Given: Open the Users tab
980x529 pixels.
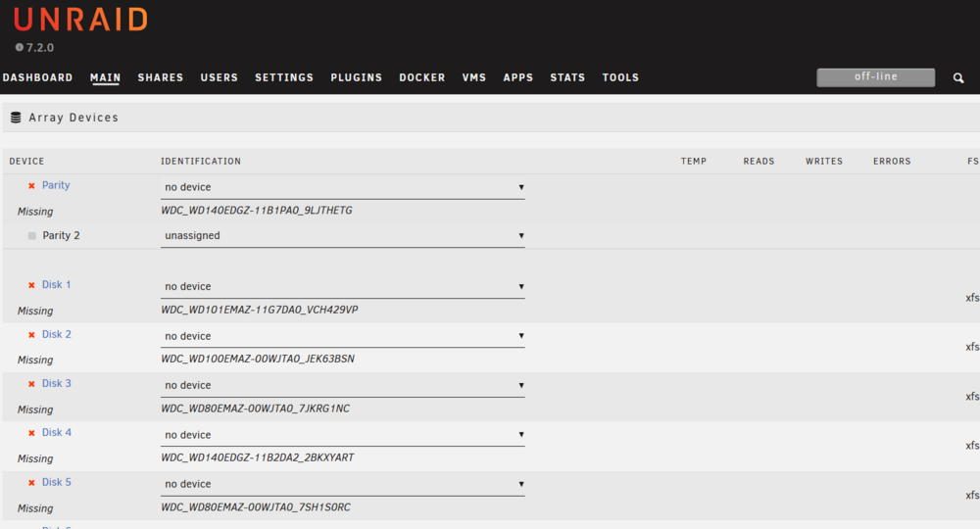Looking at the screenshot, I should [220, 77].
